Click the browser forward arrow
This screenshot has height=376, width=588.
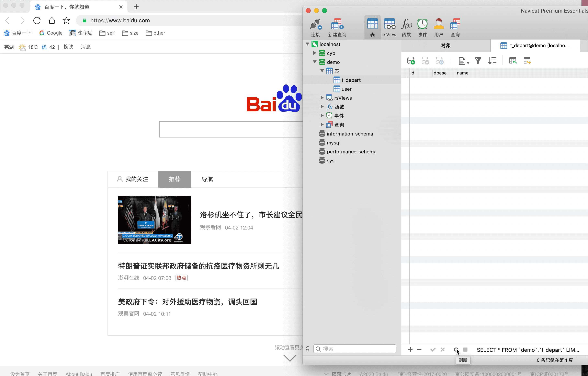pos(22,21)
